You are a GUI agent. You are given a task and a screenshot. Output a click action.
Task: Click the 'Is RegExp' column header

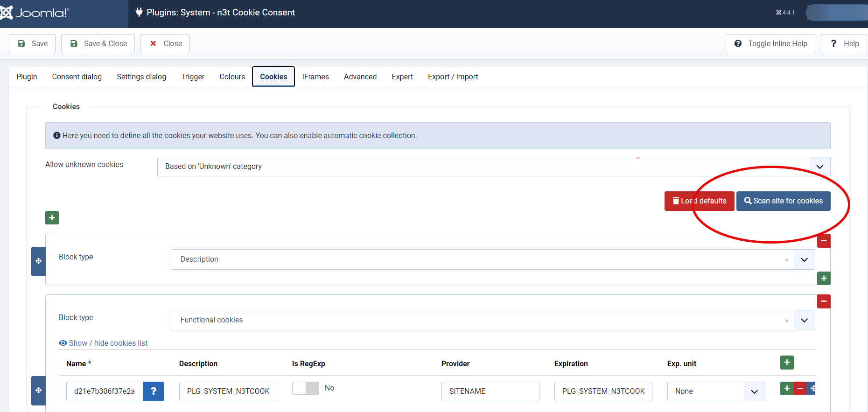[308, 363]
